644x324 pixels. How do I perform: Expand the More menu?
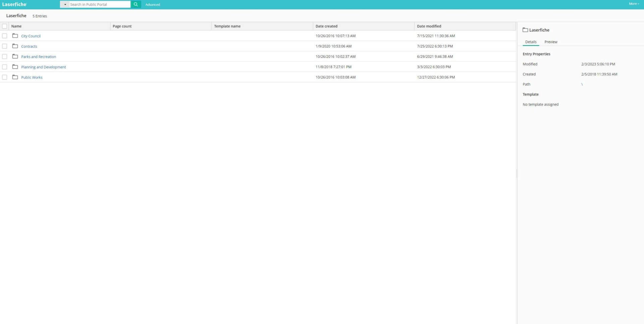634,4
